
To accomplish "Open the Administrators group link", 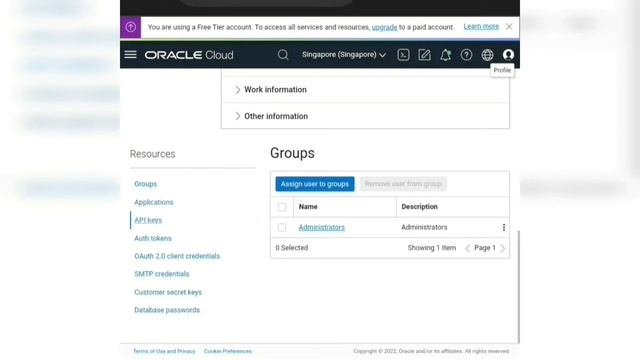I will point(322,227).
